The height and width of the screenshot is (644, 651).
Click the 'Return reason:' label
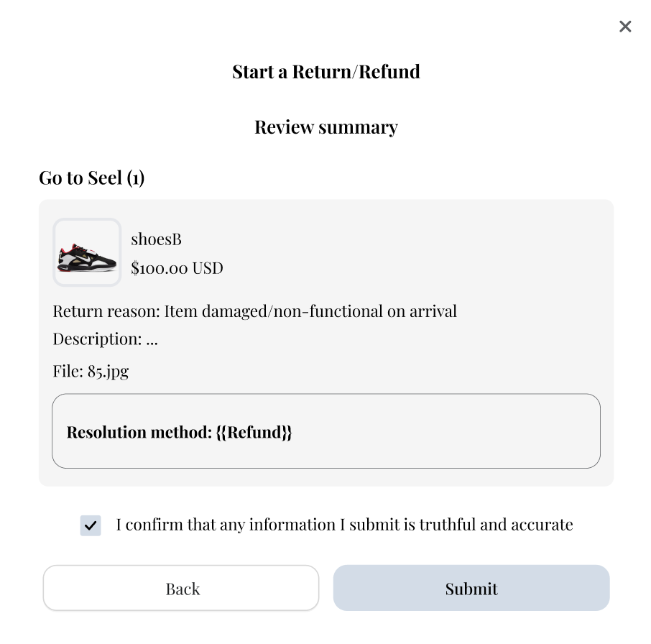tap(106, 311)
